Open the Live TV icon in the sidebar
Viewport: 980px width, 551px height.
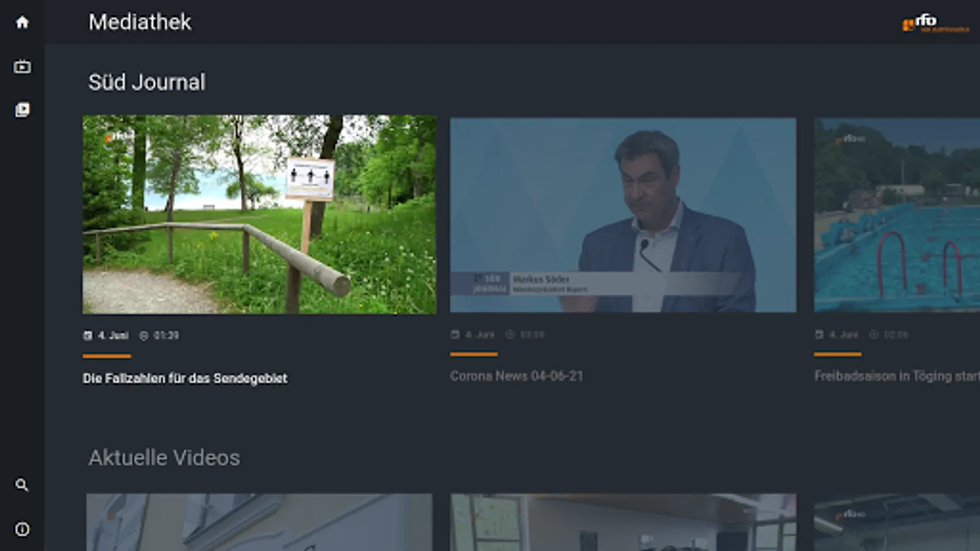tap(22, 66)
